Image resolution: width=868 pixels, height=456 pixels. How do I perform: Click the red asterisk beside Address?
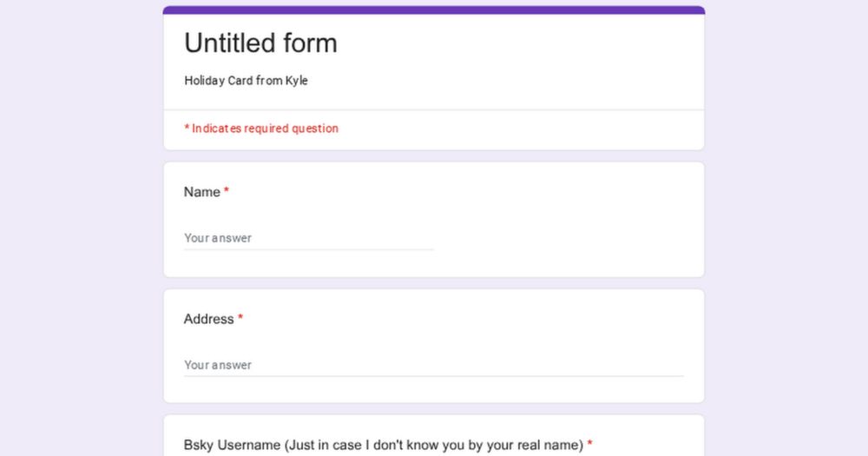click(240, 318)
